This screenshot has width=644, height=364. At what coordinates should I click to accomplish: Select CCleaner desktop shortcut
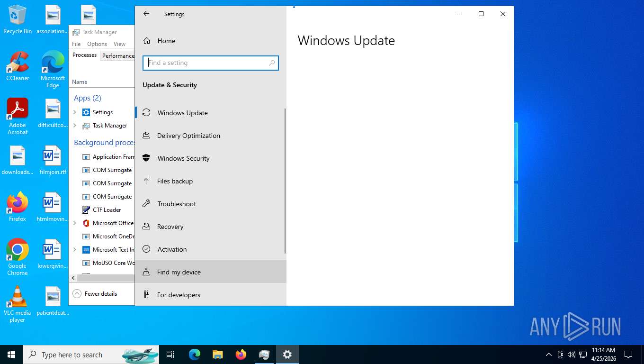18,66
